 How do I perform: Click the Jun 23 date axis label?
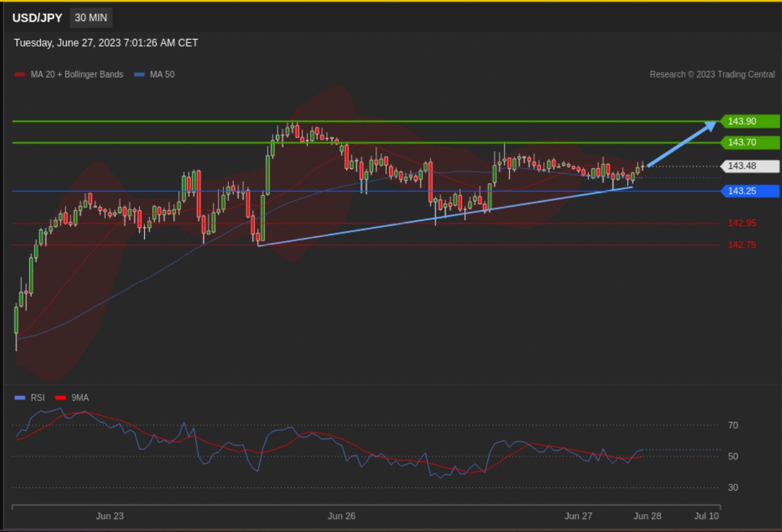(110, 516)
